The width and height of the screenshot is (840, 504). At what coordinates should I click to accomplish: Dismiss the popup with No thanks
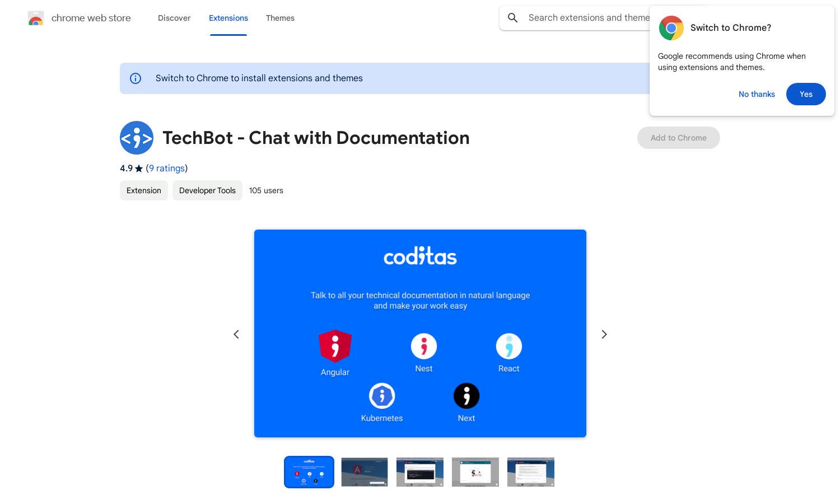click(x=757, y=94)
